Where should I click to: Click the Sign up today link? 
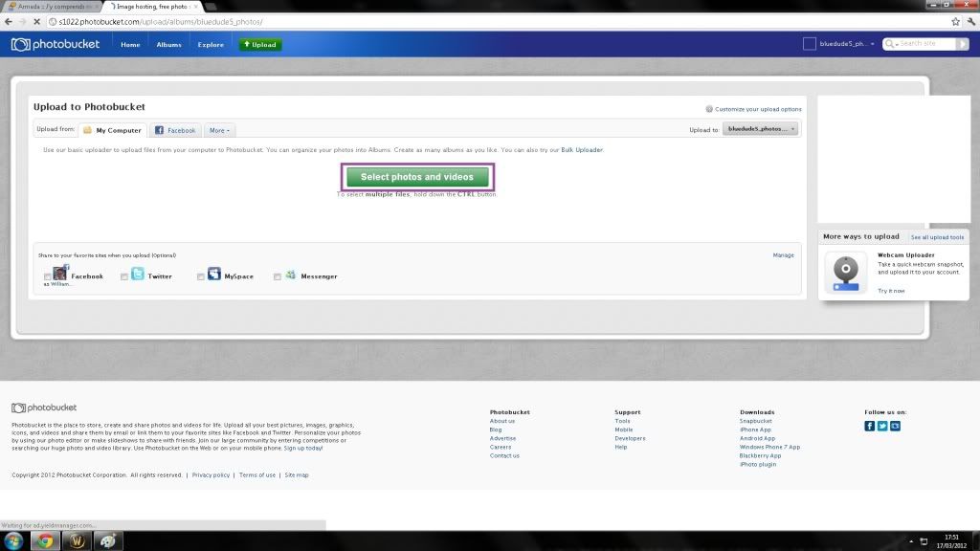pyautogui.click(x=303, y=448)
